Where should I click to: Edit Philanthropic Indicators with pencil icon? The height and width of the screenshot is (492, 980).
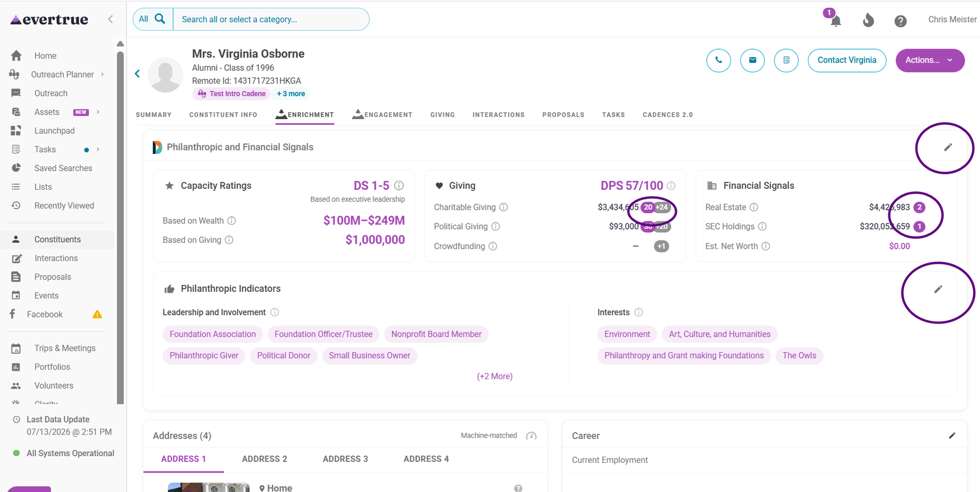938,289
